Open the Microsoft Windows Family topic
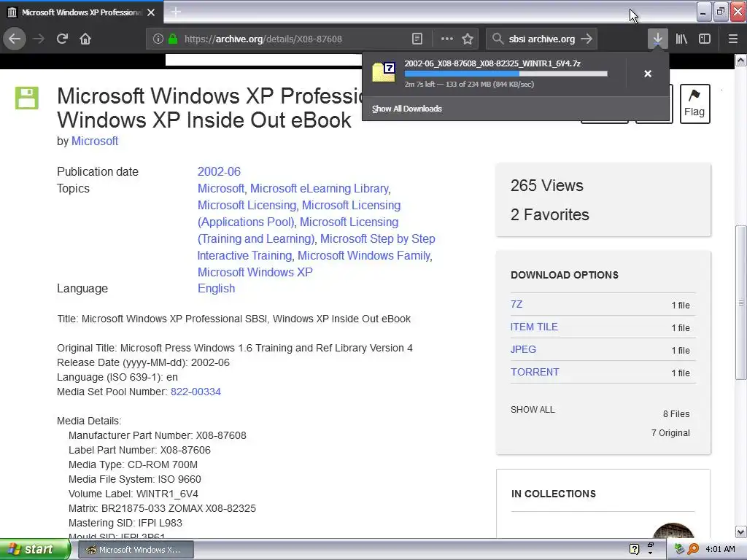The width and height of the screenshot is (747, 560). pyautogui.click(x=364, y=255)
